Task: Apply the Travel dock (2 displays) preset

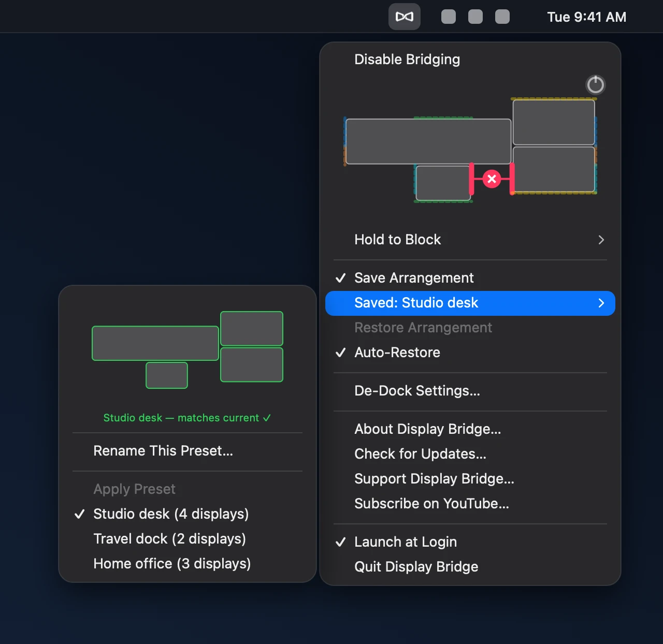Action: point(188,539)
